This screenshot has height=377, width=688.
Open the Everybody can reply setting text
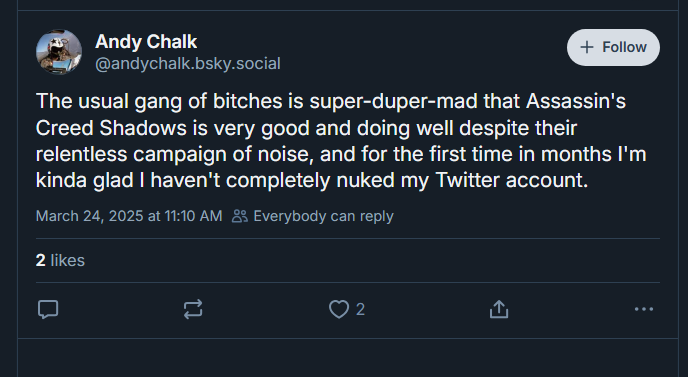[323, 216]
